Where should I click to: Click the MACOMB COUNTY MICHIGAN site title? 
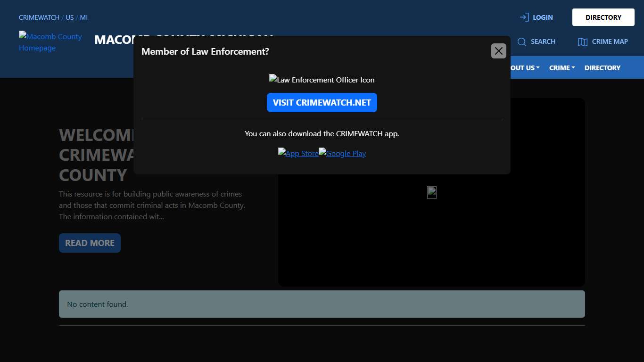113,40
